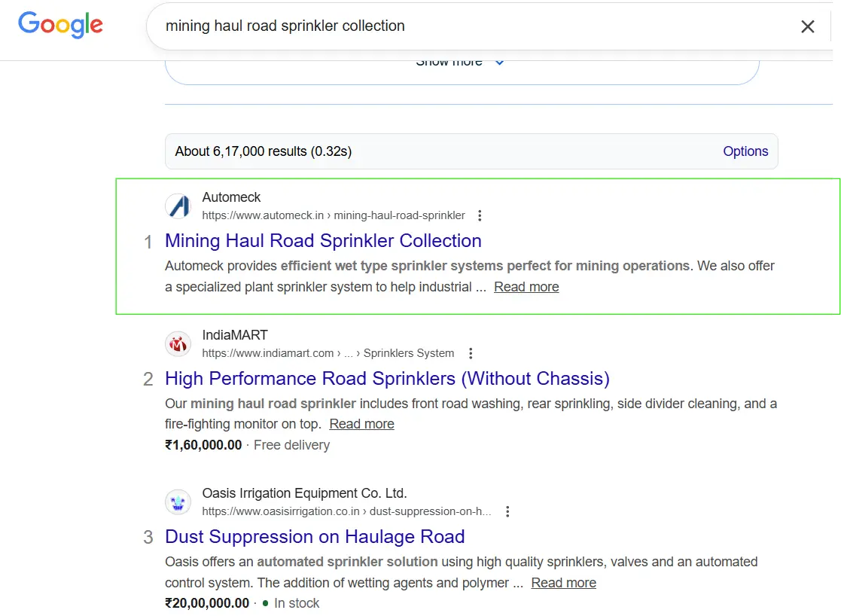Click the Google logo

pyautogui.click(x=60, y=25)
